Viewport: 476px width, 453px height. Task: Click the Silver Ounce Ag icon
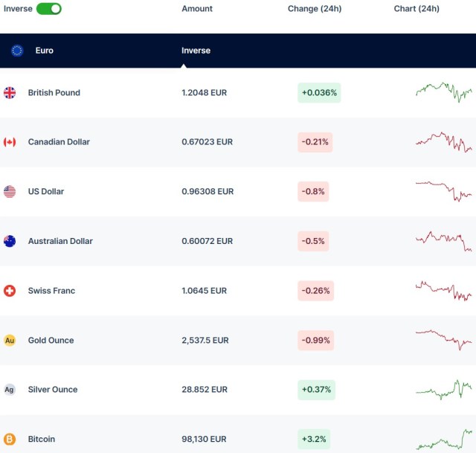coord(10,390)
